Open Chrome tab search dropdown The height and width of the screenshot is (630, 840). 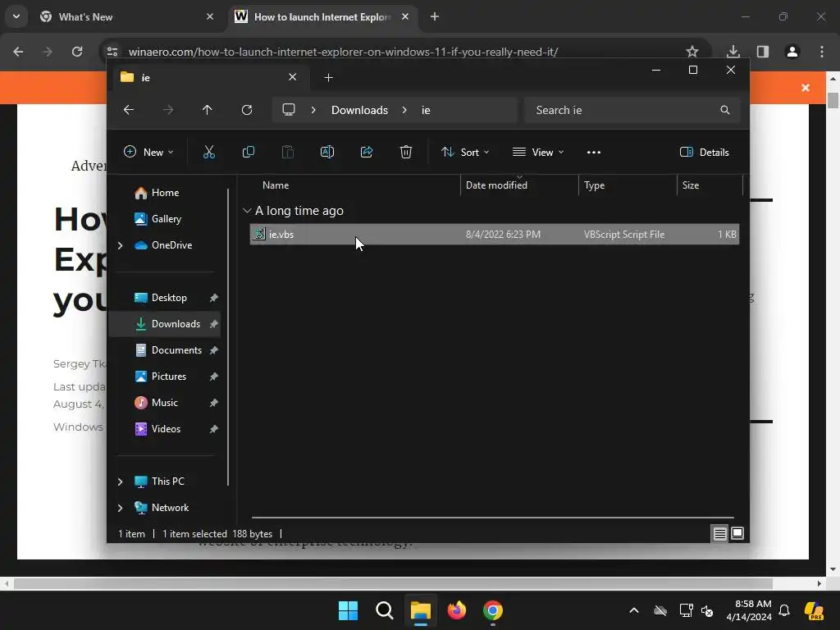[16, 16]
